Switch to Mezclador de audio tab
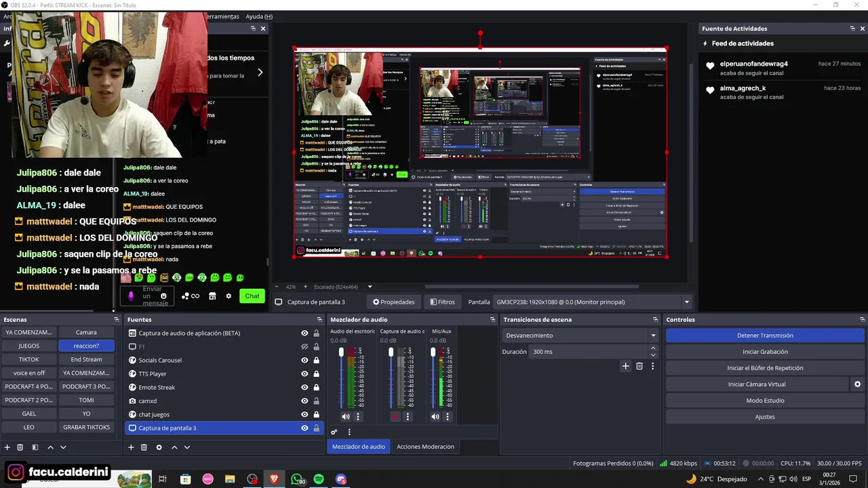 pyautogui.click(x=359, y=447)
